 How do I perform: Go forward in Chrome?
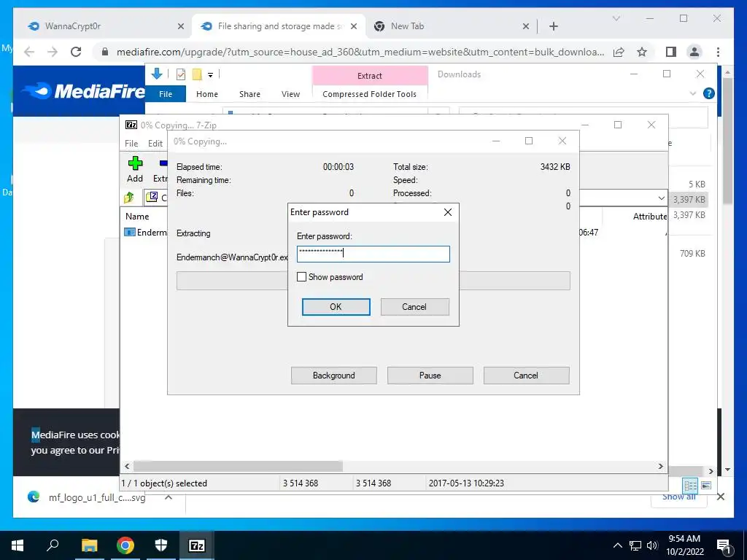pyautogui.click(x=53, y=52)
